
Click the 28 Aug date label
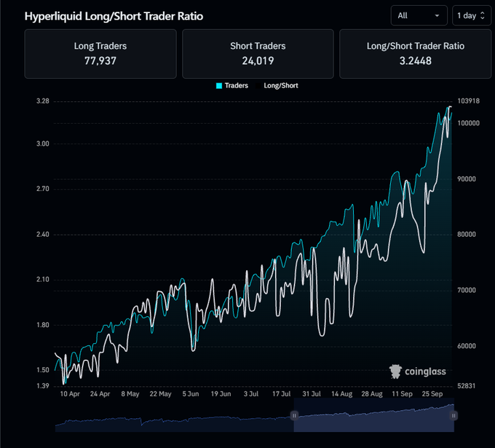pyautogui.click(x=372, y=394)
